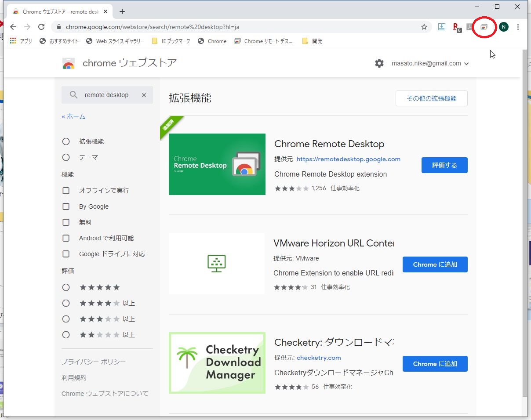Viewport: 531px width, 420px height.
Task: Open the 利用規約 link
Action: tap(74, 378)
